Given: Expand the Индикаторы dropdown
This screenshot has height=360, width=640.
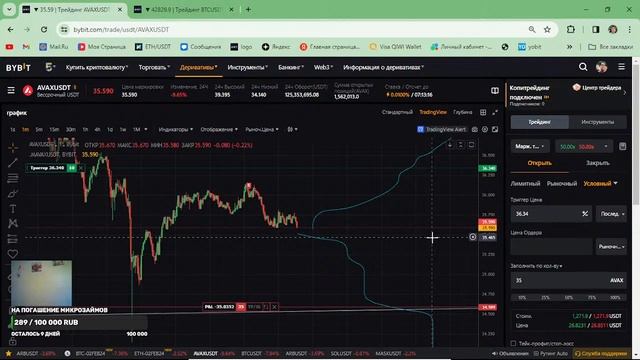Looking at the screenshot, I should click(x=176, y=129).
